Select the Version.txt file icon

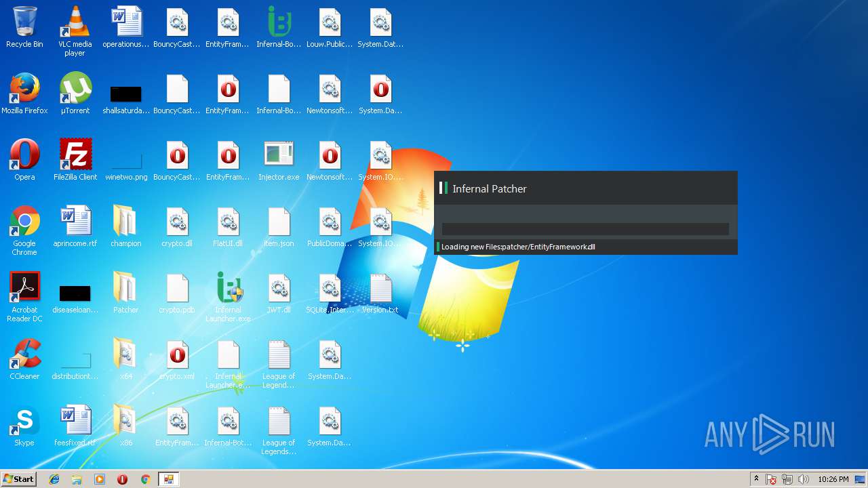(x=380, y=293)
